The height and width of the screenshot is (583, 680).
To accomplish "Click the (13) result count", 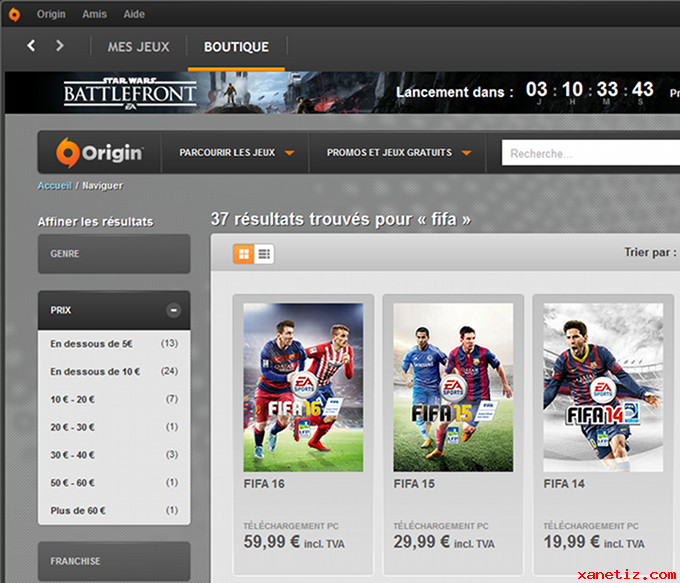I will click(x=170, y=344).
